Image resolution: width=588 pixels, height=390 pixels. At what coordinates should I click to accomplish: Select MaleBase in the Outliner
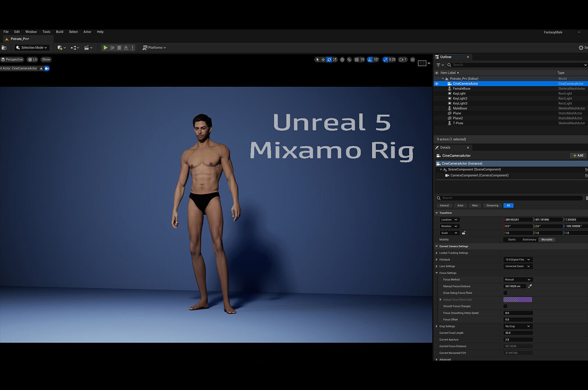pyautogui.click(x=460, y=109)
